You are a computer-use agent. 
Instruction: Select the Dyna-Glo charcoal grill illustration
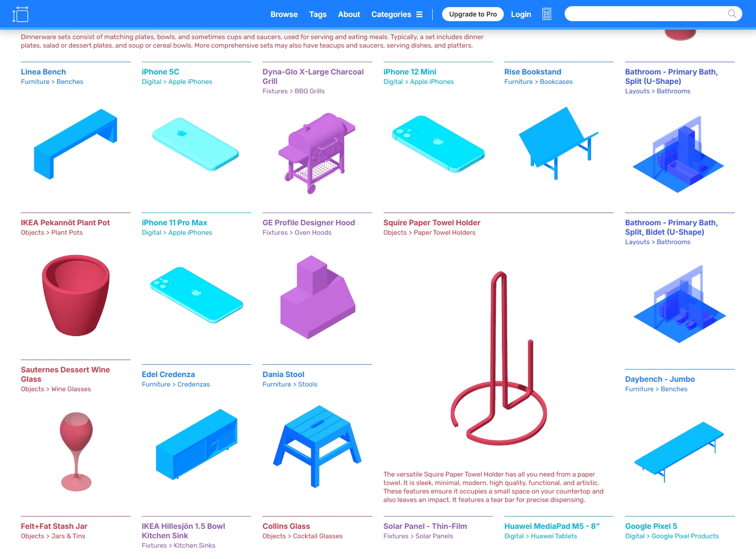pos(317,153)
